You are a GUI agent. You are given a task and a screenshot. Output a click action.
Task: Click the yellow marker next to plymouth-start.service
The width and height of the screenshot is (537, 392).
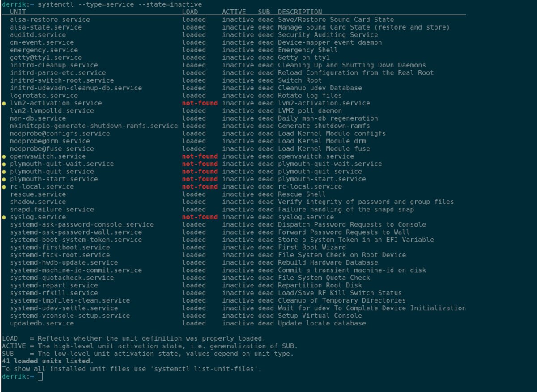coord(4,179)
